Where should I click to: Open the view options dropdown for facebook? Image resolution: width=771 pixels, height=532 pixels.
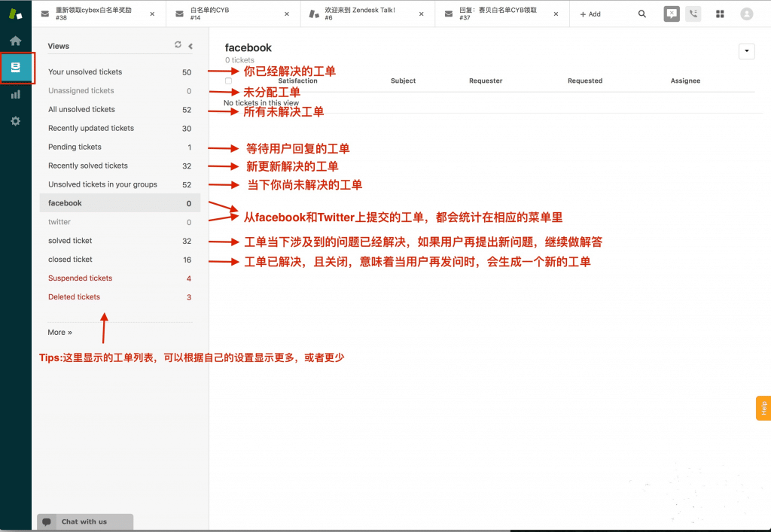(746, 51)
